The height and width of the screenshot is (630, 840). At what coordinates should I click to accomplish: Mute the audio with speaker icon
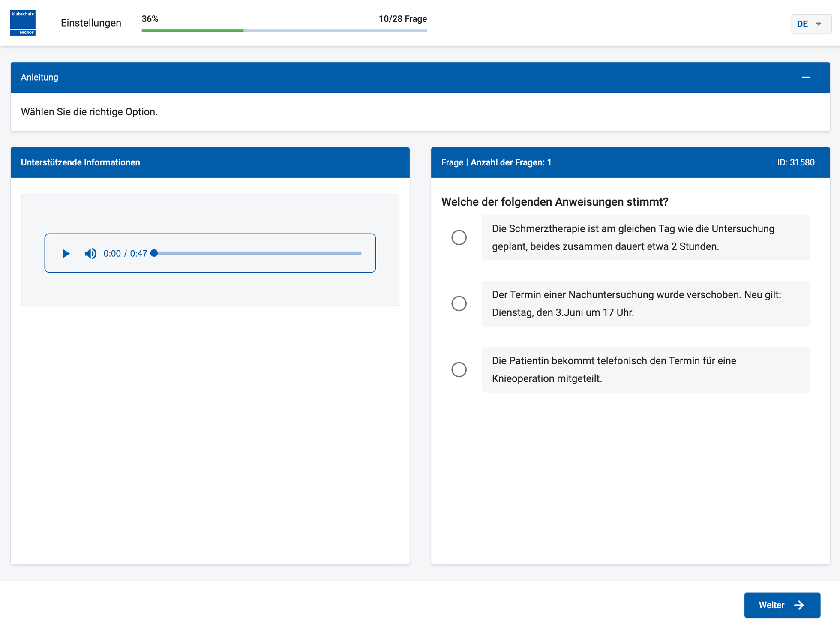(x=90, y=253)
